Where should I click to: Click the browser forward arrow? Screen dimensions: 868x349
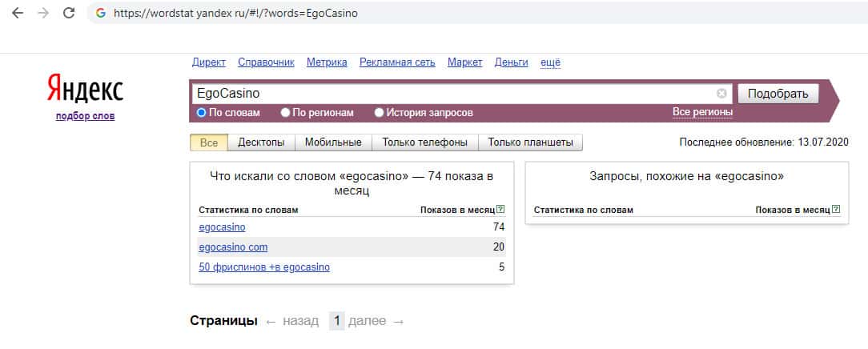(43, 14)
